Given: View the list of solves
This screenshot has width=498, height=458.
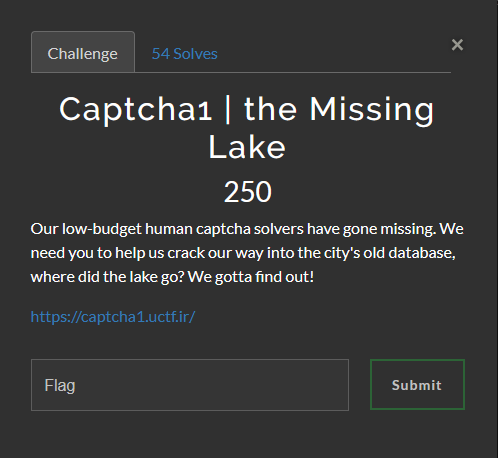Looking at the screenshot, I should point(184,54).
